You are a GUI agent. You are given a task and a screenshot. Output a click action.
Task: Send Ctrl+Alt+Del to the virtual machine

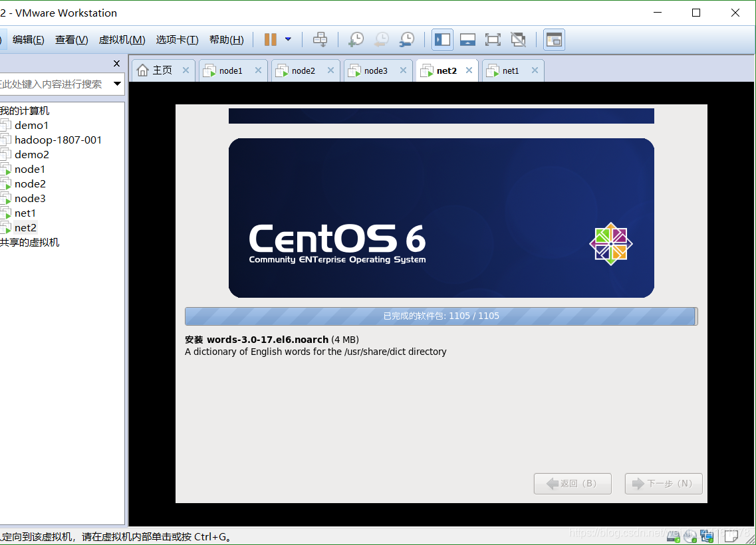[x=320, y=39]
